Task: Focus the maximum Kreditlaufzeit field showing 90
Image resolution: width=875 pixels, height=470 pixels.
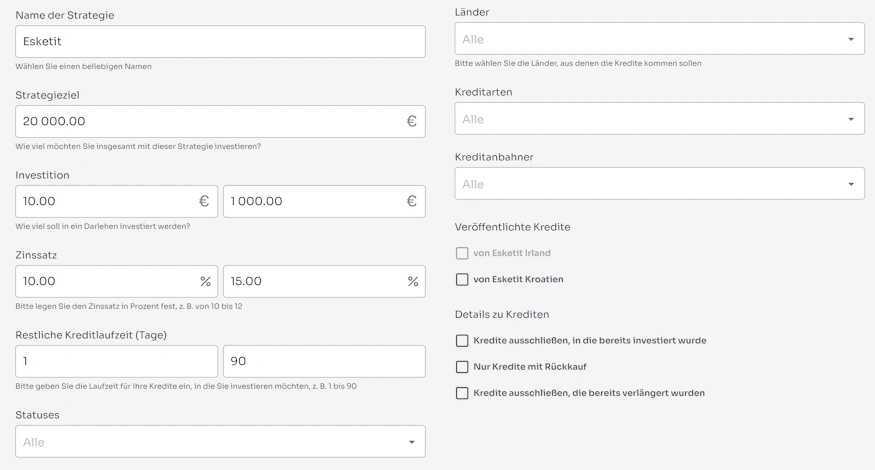Action: [323, 361]
